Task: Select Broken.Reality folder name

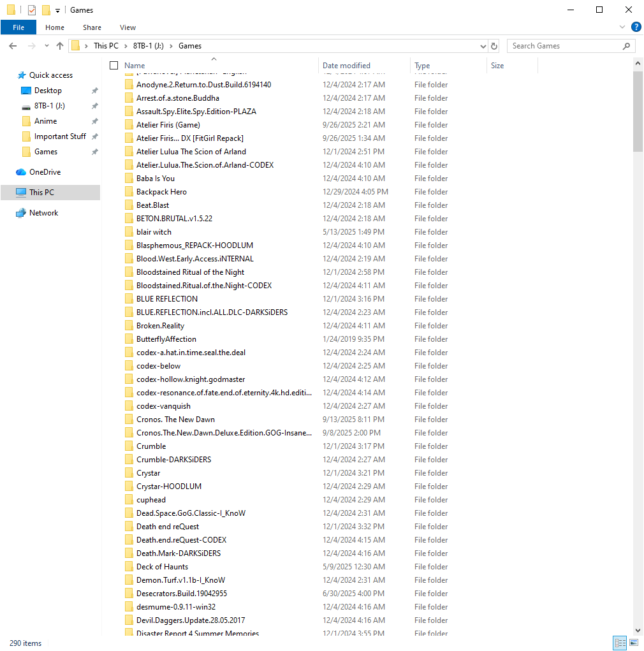Action: [x=160, y=326]
